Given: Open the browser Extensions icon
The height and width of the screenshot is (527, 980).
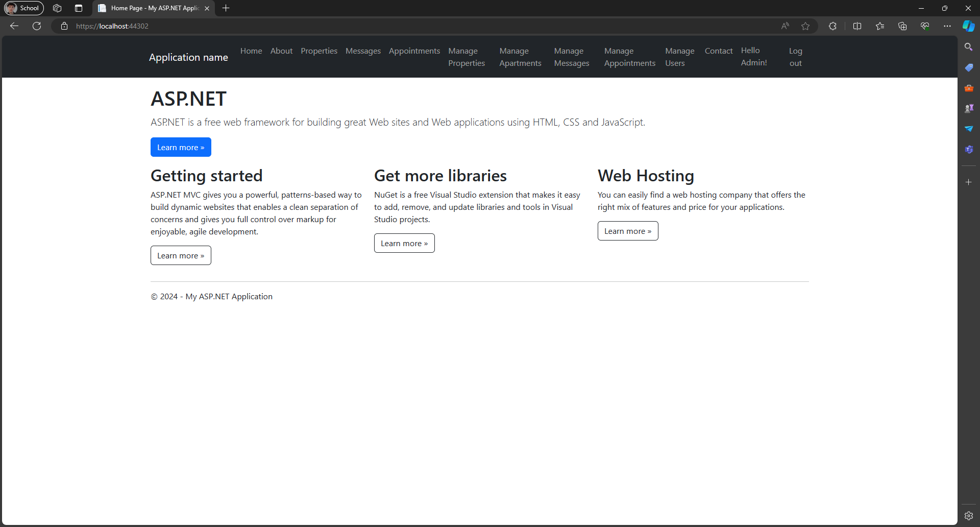Looking at the screenshot, I should pos(832,26).
